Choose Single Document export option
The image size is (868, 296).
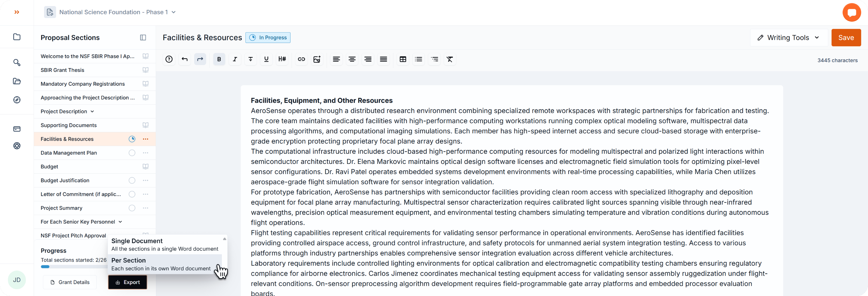164,244
